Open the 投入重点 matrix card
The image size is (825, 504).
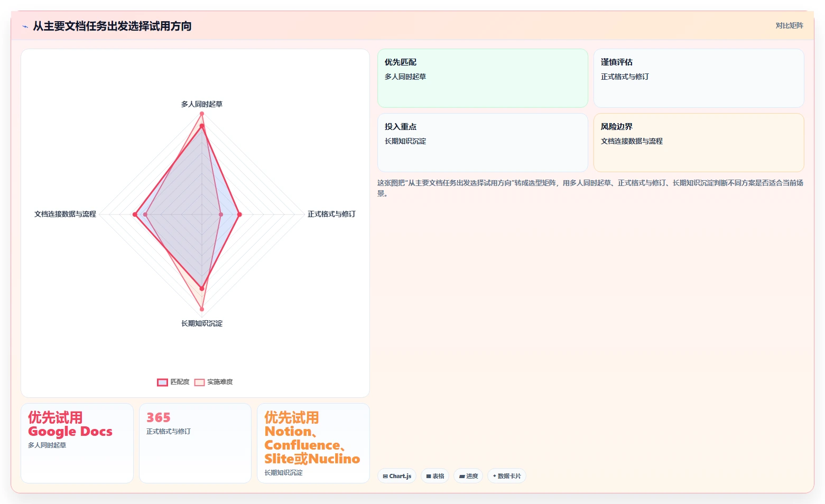(x=483, y=143)
